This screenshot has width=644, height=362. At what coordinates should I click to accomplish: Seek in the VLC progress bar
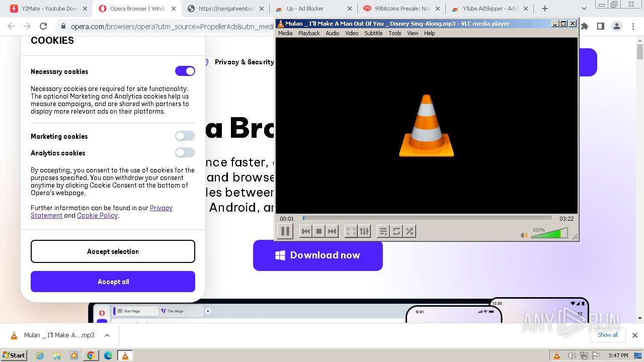click(x=427, y=218)
